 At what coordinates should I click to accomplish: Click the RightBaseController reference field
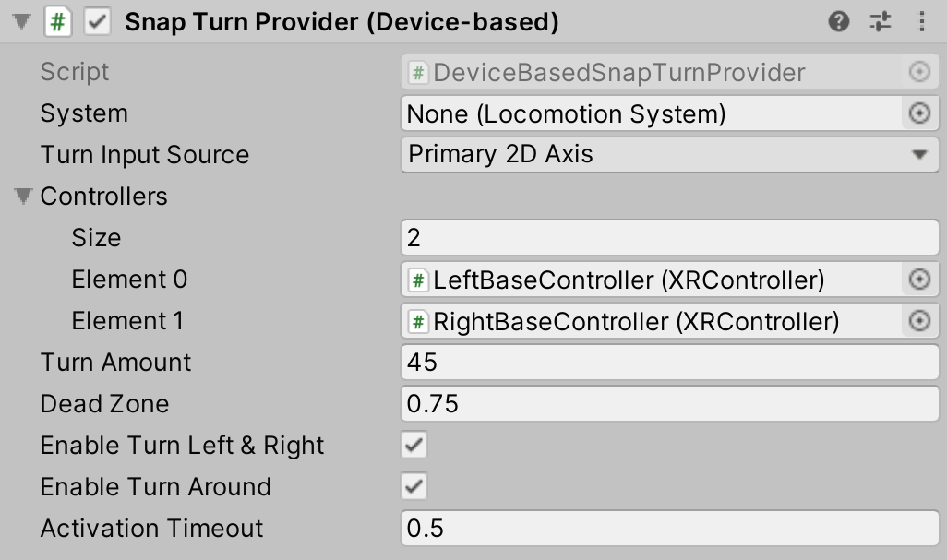[646, 320]
